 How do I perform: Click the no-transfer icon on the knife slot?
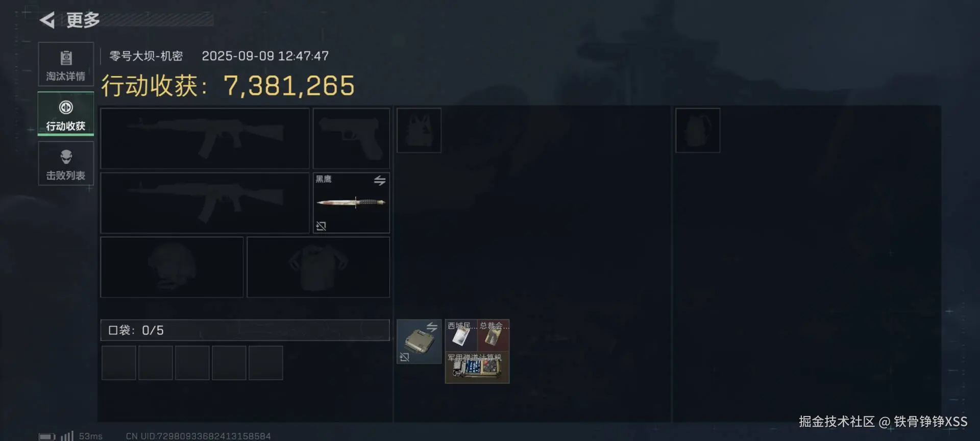(321, 226)
